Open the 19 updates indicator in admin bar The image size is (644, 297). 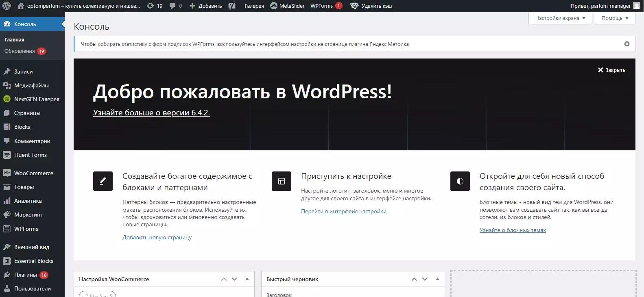(155, 6)
